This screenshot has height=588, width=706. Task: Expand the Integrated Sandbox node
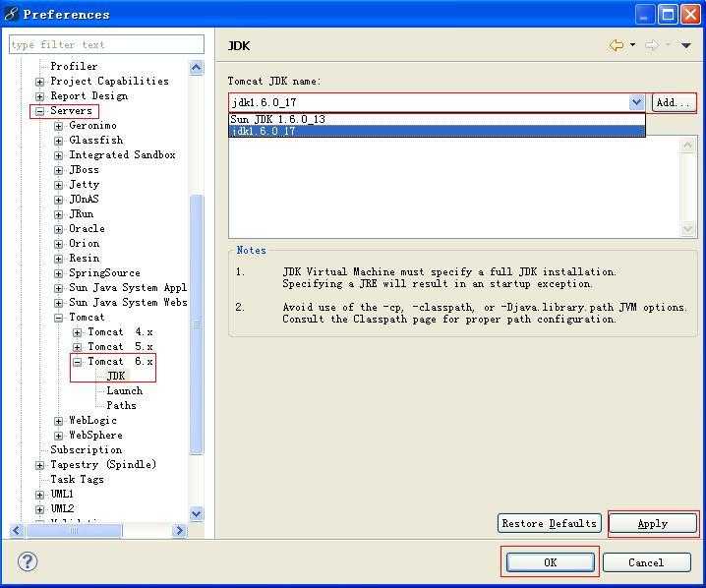(58, 155)
